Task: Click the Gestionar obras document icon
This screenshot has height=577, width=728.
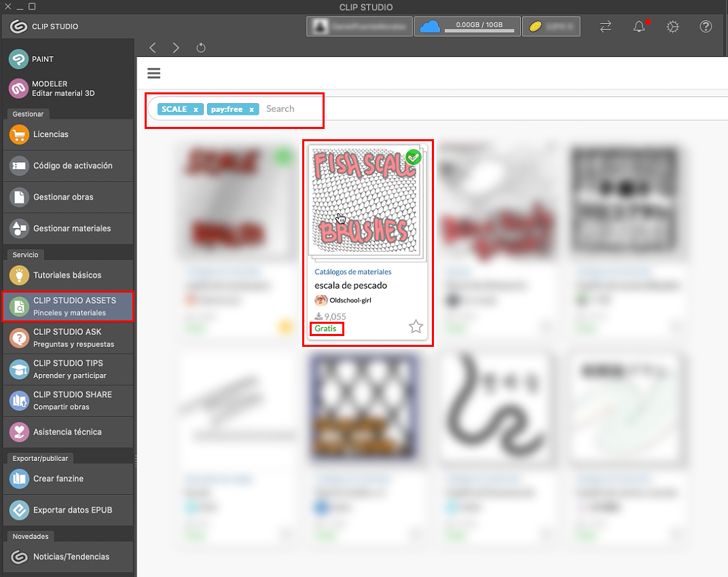Action: (x=19, y=198)
